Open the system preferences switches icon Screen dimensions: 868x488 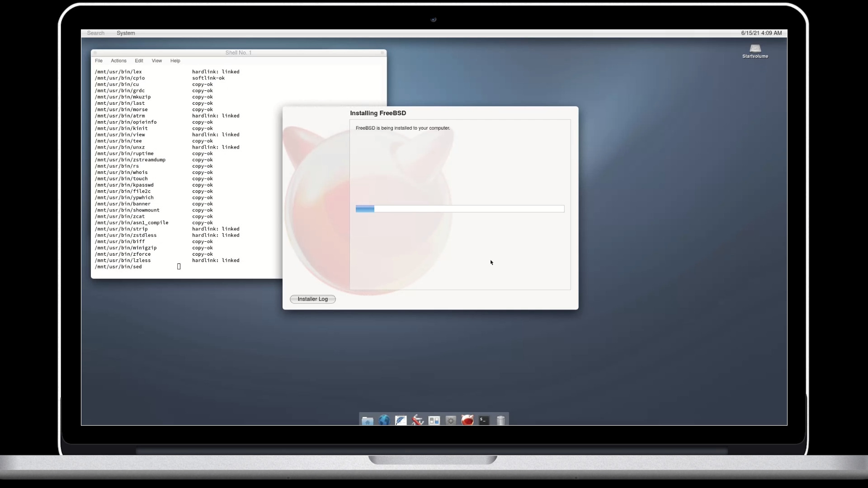434,419
